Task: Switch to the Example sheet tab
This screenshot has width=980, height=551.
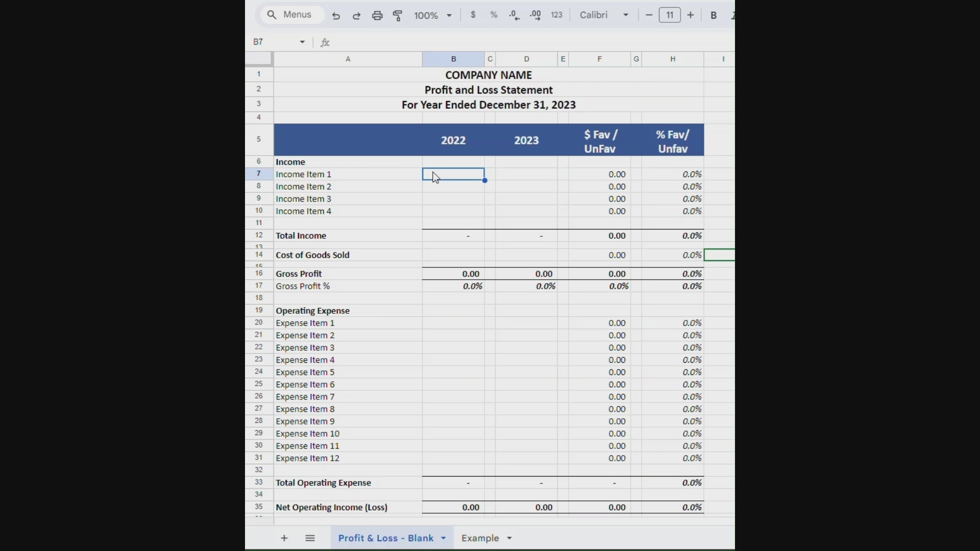Action: (480, 538)
